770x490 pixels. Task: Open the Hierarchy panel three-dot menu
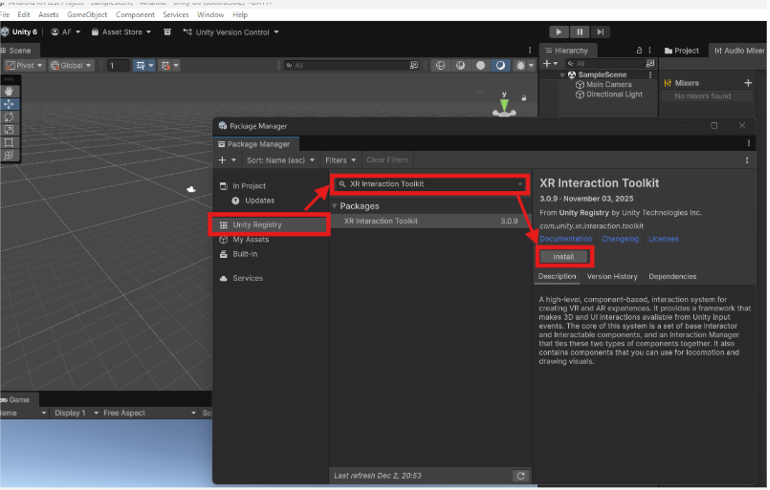click(650, 50)
